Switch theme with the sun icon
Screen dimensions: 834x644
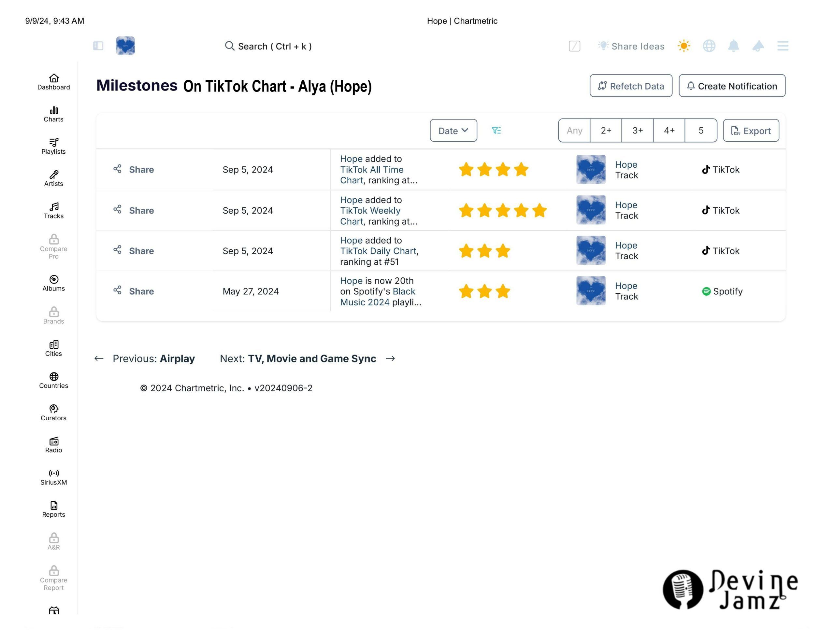[683, 46]
